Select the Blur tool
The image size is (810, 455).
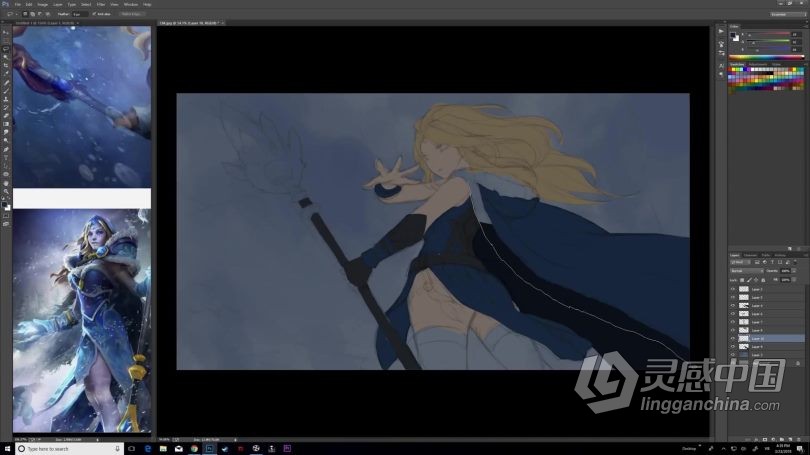point(6,133)
